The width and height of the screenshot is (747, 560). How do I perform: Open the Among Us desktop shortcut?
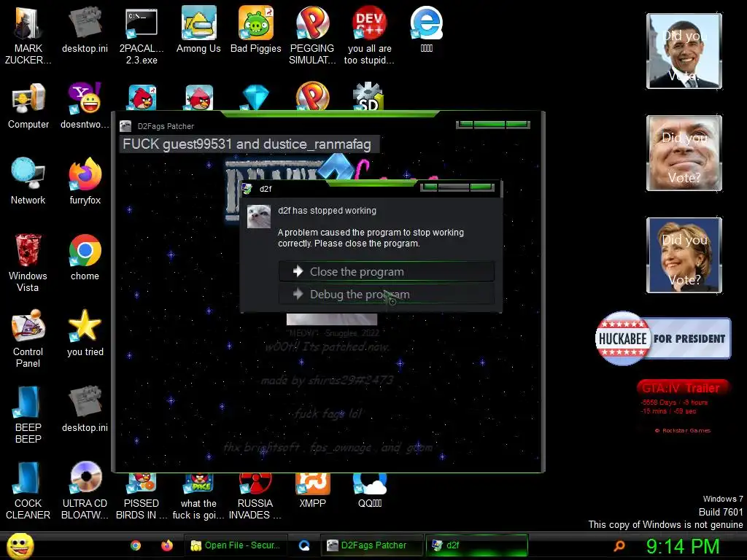[x=198, y=29]
